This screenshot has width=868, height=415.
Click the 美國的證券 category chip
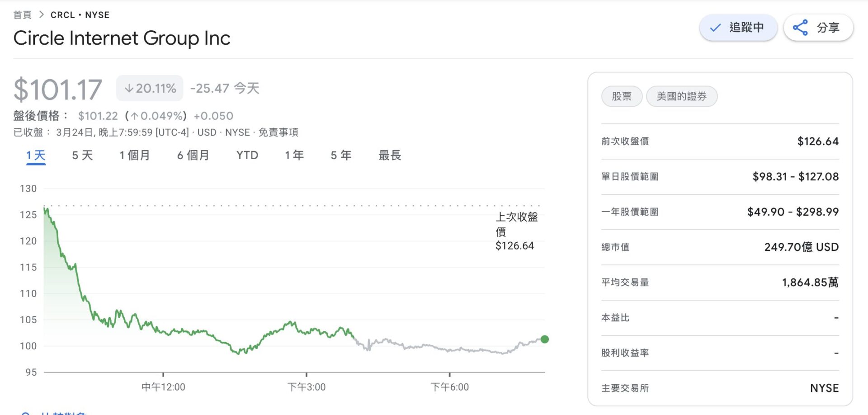[682, 96]
